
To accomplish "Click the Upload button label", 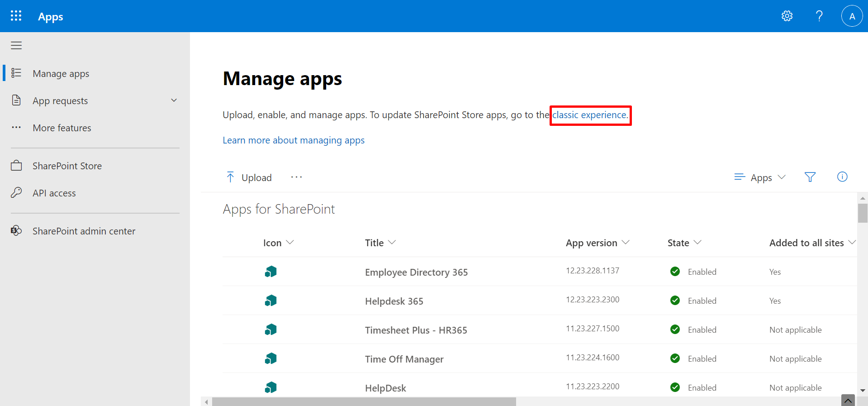I will 256,177.
